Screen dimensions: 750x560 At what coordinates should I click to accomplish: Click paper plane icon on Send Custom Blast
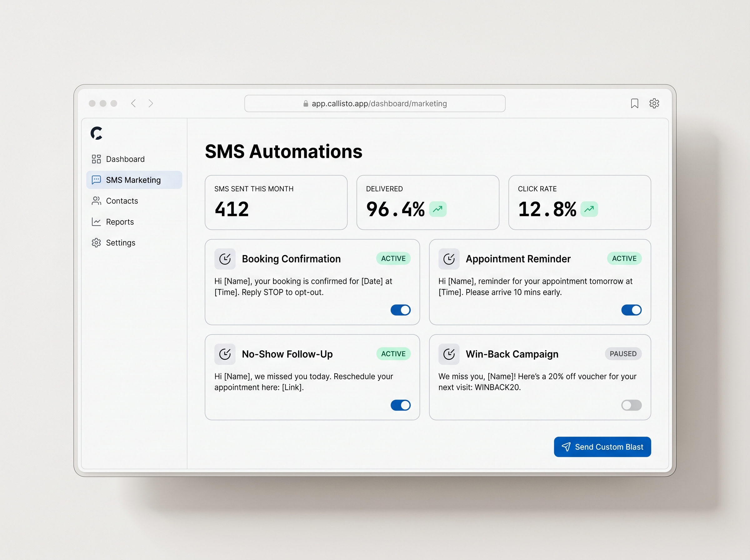click(566, 447)
